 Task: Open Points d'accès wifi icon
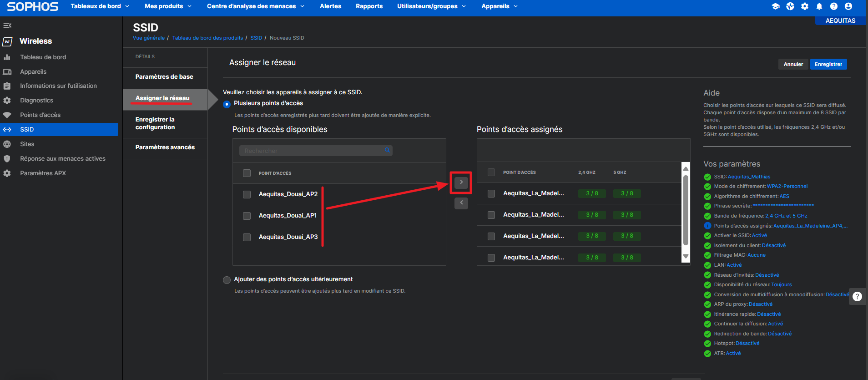coord(7,115)
